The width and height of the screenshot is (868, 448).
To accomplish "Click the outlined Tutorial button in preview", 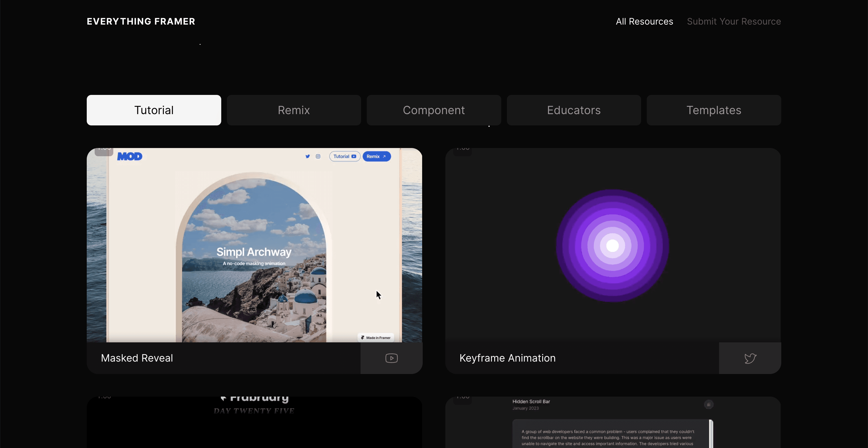I will pyautogui.click(x=344, y=156).
